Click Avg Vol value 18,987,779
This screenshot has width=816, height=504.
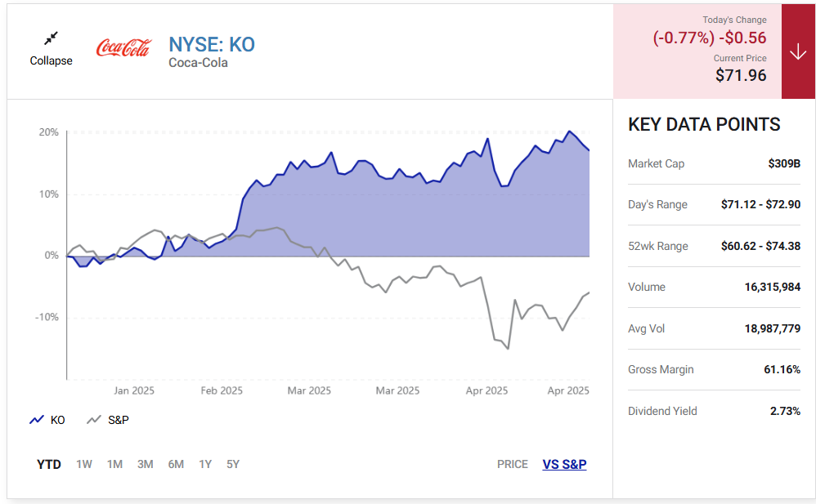pyautogui.click(x=773, y=328)
